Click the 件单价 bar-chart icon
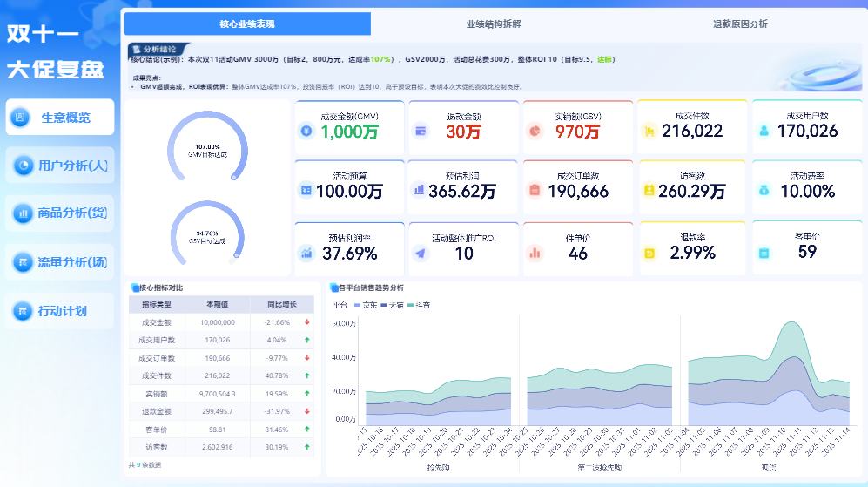Screen dimensions: 868x487 point(535,254)
